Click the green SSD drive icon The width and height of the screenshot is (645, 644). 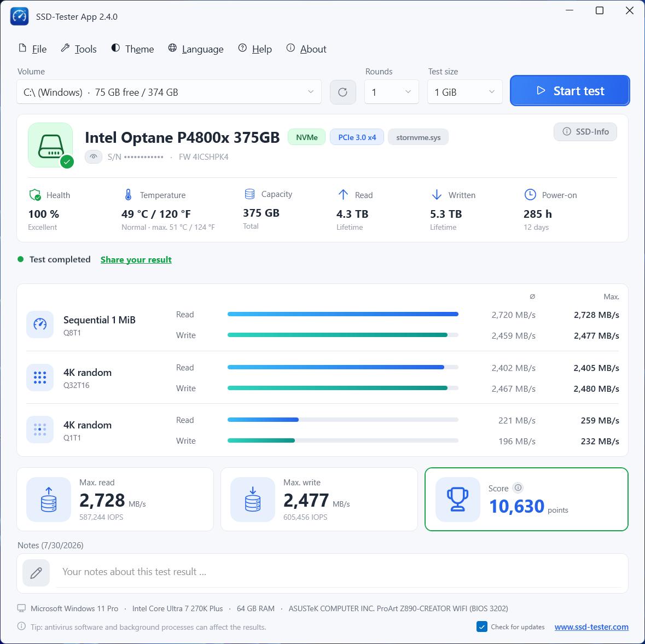50,145
